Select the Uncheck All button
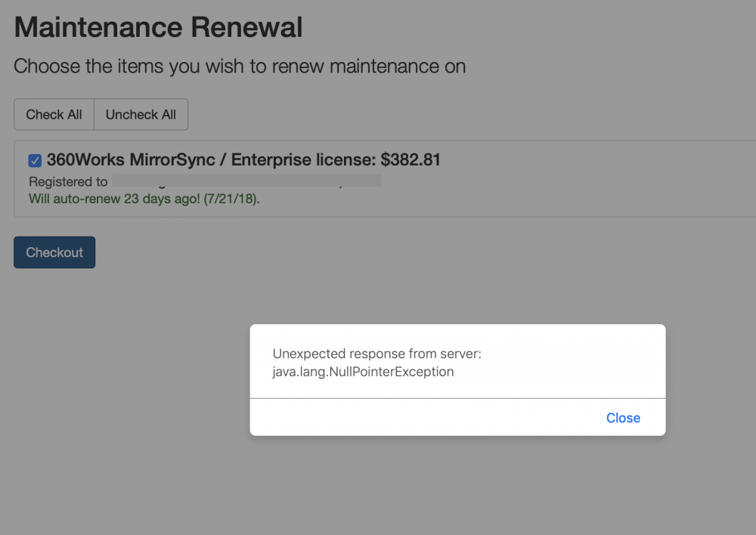Image resolution: width=756 pixels, height=535 pixels. pyautogui.click(x=141, y=115)
